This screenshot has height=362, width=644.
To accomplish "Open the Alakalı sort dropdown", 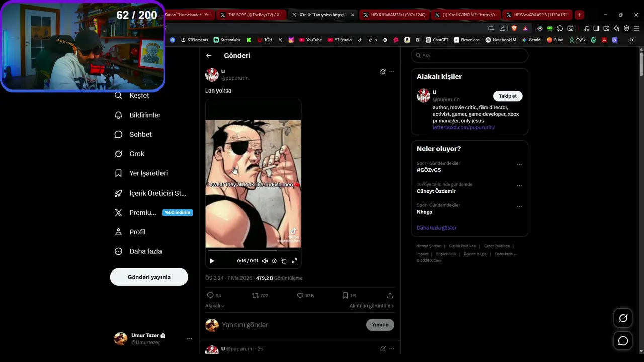I will [x=215, y=306].
